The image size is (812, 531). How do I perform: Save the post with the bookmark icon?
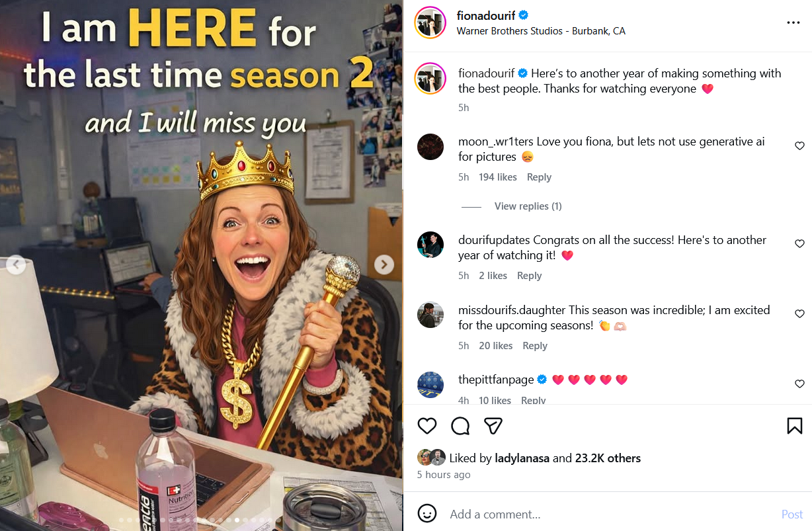(x=795, y=426)
